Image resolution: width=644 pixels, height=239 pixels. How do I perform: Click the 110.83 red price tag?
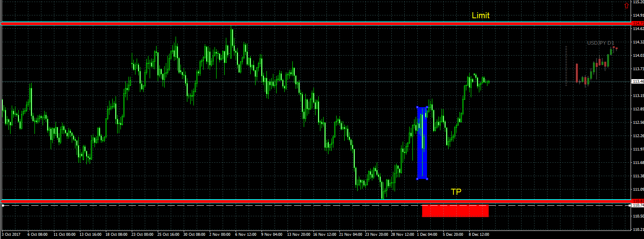[638, 201]
